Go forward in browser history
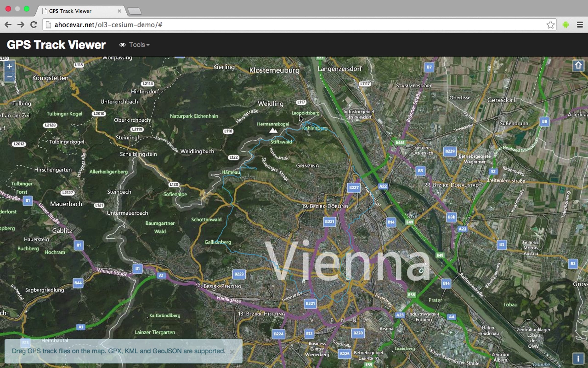The image size is (588, 368). 21,25
